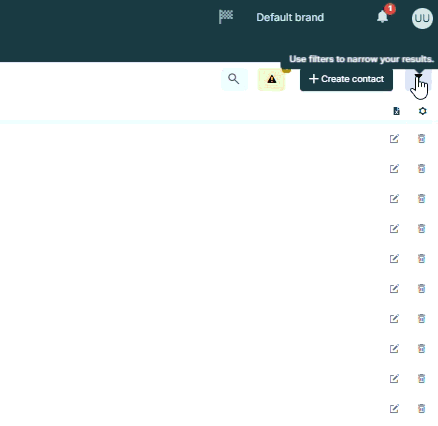Export list with spreadsheet file icon
438x426 pixels.
pos(396,111)
